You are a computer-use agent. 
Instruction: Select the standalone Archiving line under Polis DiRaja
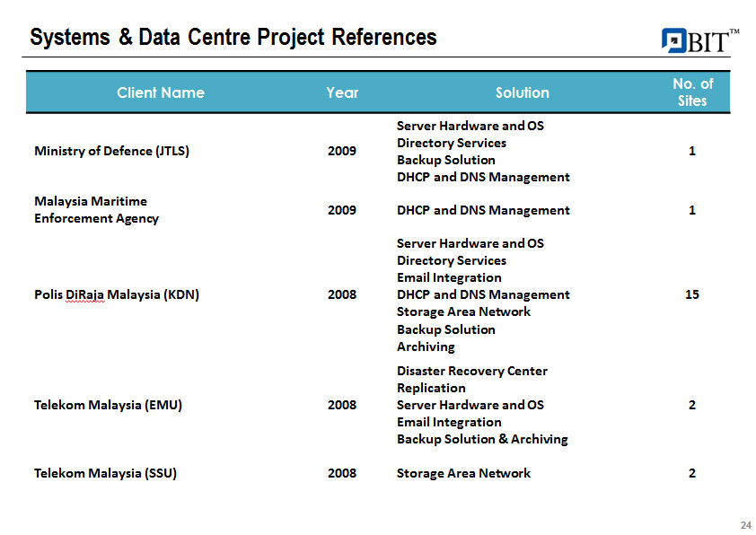pyautogui.click(x=426, y=346)
